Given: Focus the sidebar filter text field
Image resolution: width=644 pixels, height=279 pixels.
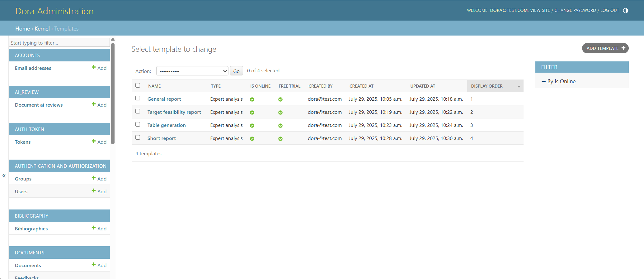Looking at the screenshot, I should point(59,43).
